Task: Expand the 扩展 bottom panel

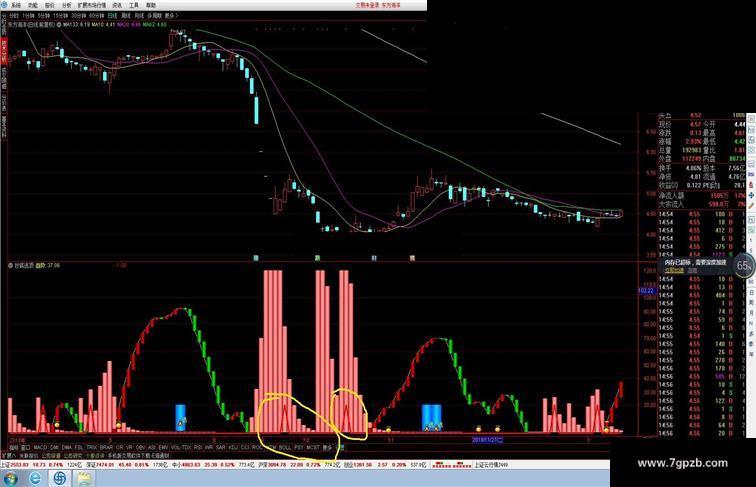Action: [x=9, y=456]
